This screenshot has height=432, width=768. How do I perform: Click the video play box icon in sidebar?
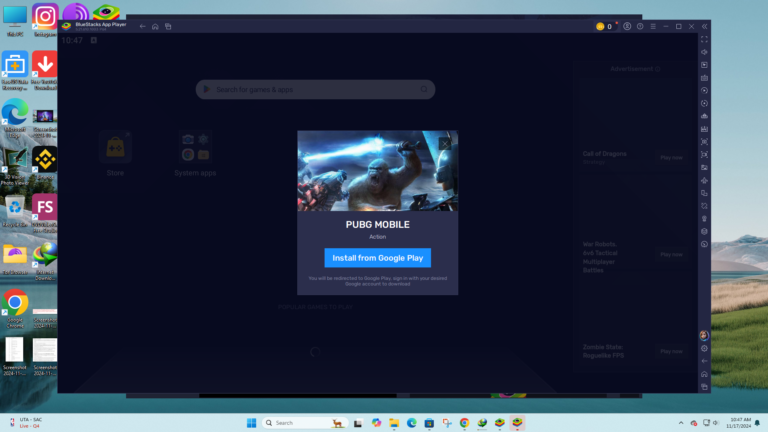pos(704,65)
